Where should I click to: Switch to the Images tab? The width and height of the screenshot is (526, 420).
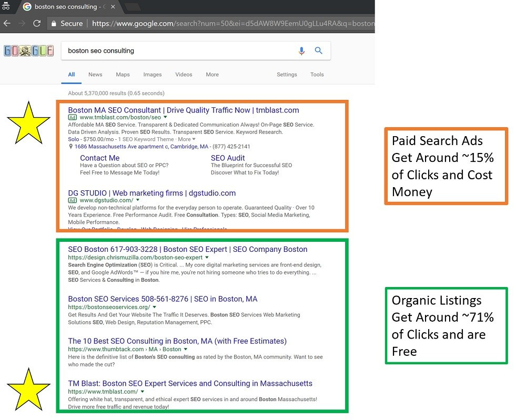tap(153, 75)
